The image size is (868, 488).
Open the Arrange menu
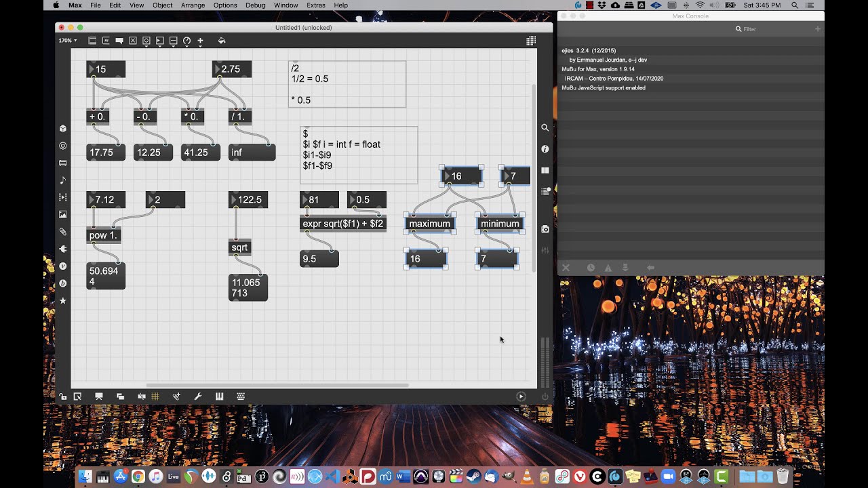pos(193,5)
